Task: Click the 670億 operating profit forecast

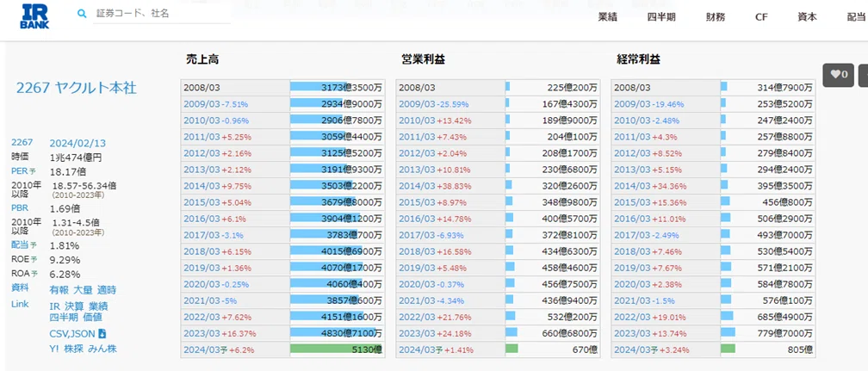Action: coord(585,350)
